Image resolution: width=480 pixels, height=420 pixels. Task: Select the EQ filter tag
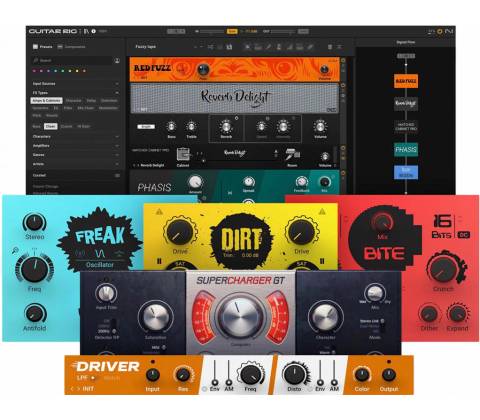pyautogui.click(x=56, y=108)
